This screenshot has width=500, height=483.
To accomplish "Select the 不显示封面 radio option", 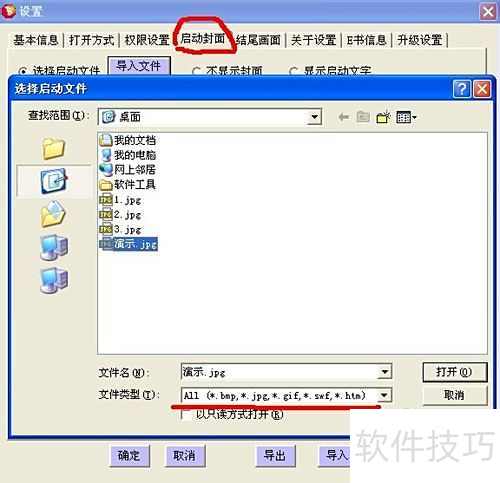I will point(196,71).
